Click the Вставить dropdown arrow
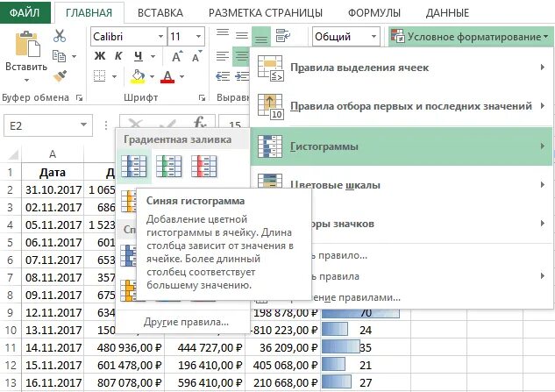This screenshot has width=555, height=392. click(x=26, y=80)
